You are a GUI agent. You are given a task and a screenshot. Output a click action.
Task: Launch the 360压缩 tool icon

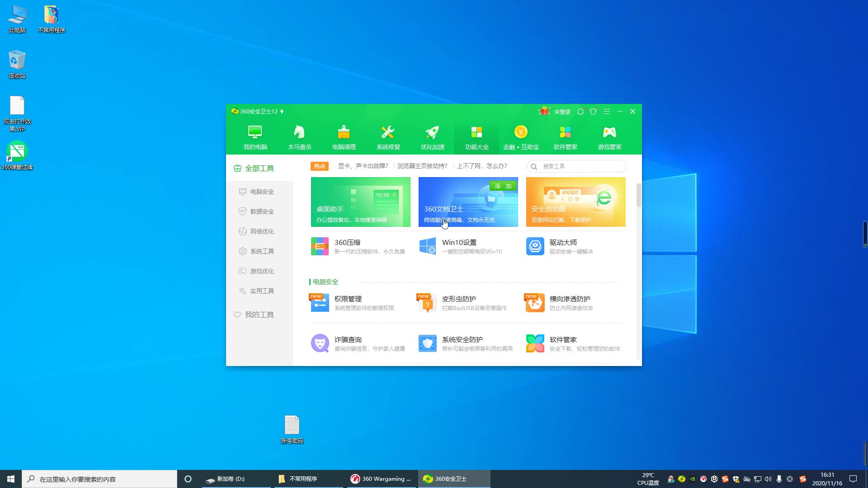coord(320,246)
